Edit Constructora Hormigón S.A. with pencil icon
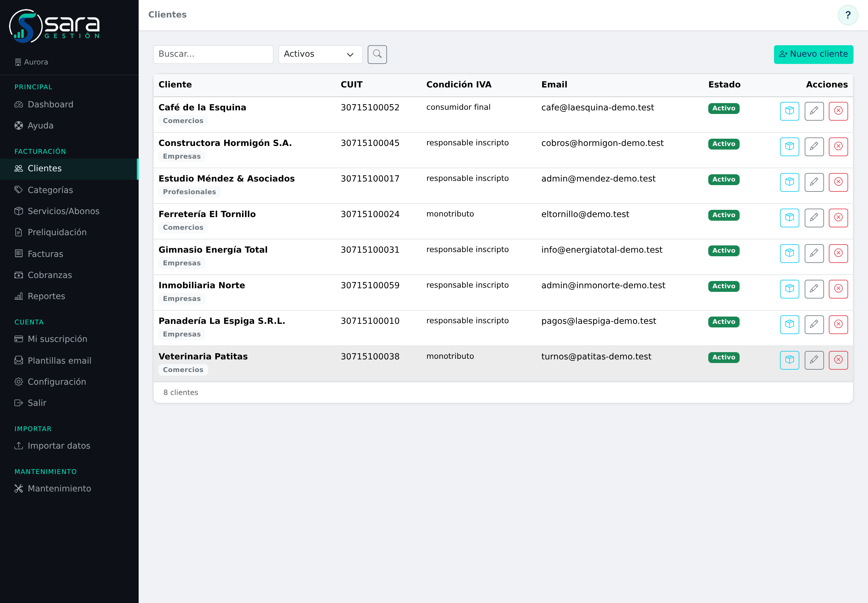This screenshot has width=868, height=603. [814, 147]
